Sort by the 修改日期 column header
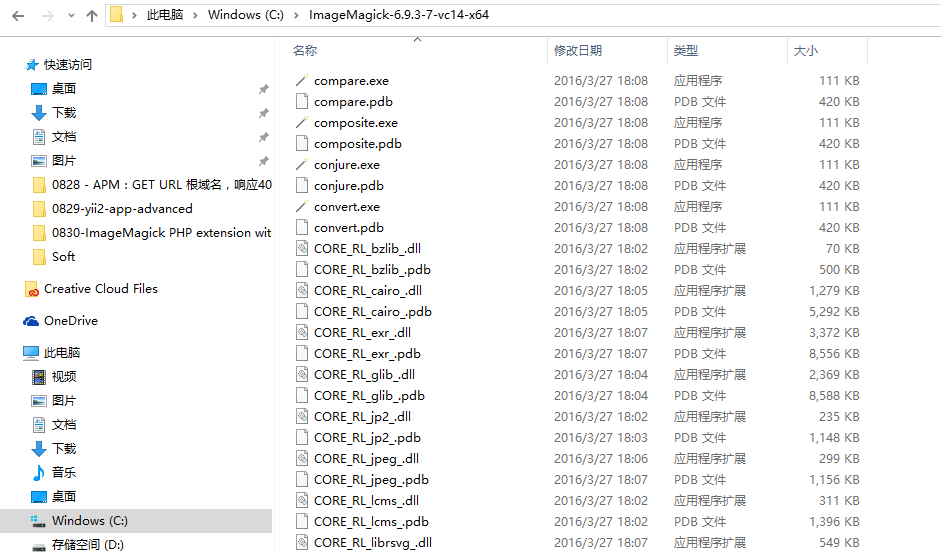The height and width of the screenshot is (555, 941). [578, 51]
